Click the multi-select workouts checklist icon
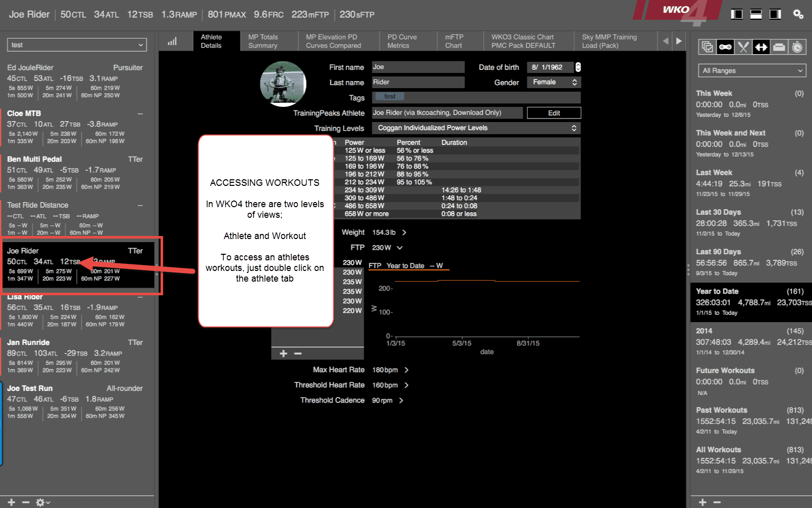 click(707, 47)
